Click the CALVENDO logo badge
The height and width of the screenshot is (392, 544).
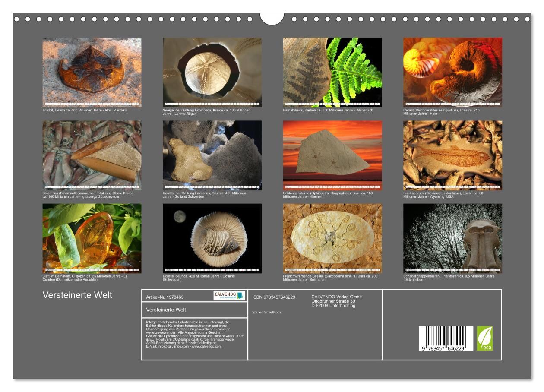coord(229,296)
